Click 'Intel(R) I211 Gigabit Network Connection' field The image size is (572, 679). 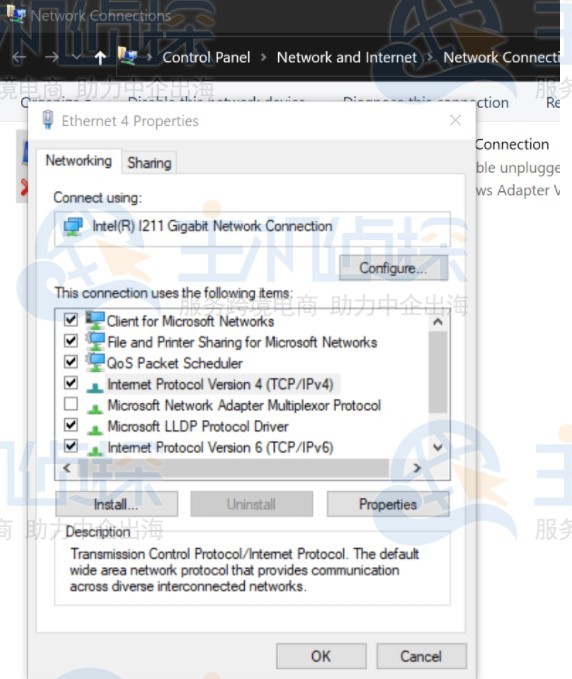click(x=252, y=229)
